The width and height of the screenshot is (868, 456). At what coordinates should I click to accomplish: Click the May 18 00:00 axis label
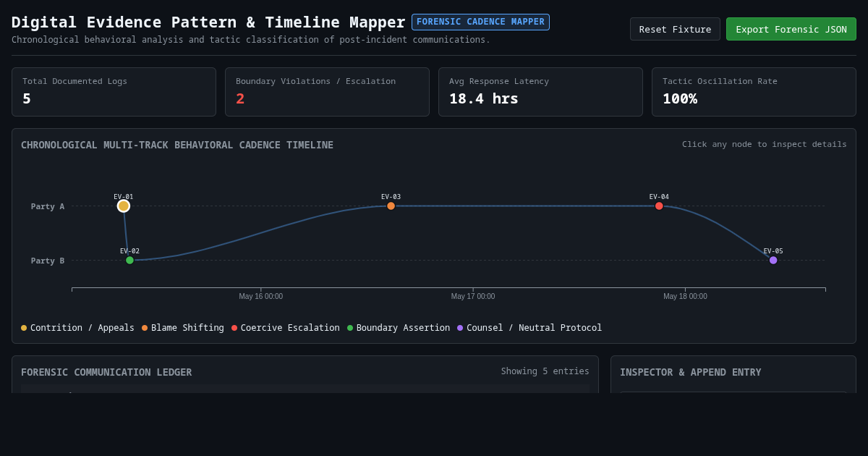[x=685, y=297]
